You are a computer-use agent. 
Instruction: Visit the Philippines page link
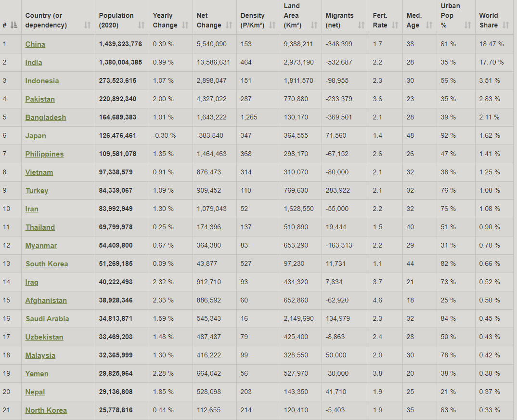click(x=44, y=154)
